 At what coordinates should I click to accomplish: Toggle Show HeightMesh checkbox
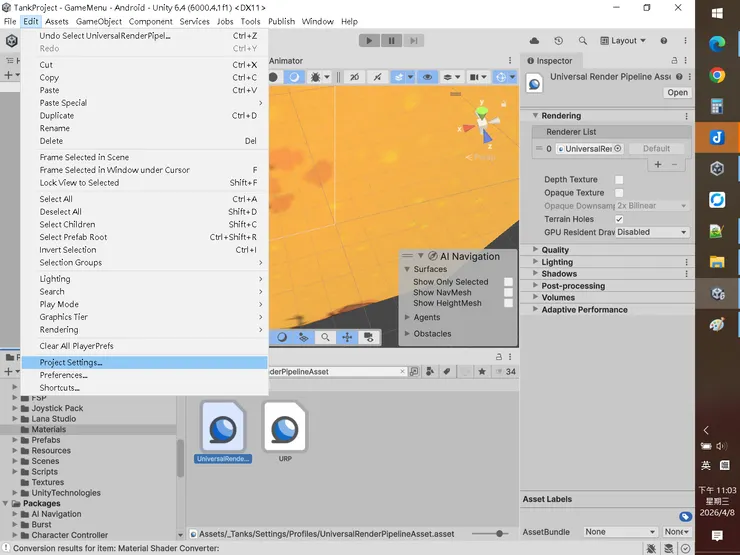point(508,303)
